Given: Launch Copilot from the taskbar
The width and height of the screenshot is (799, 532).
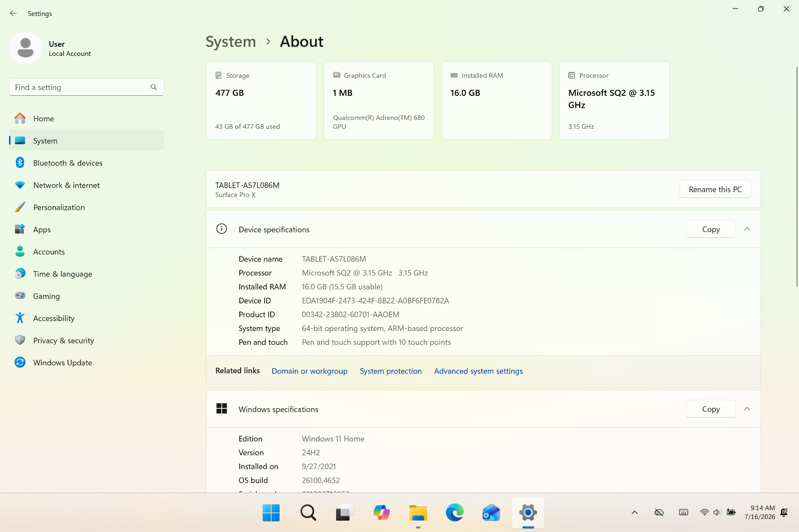Looking at the screenshot, I should click(x=382, y=513).
